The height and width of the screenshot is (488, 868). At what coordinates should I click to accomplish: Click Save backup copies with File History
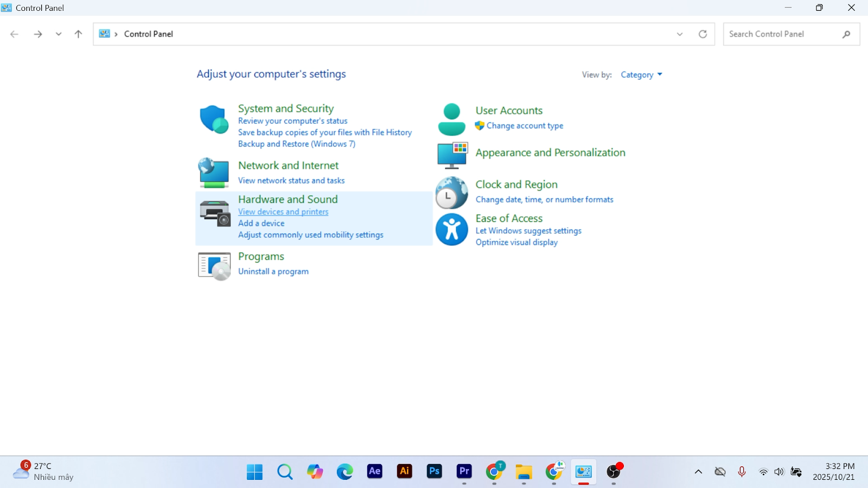click(325, 132)
